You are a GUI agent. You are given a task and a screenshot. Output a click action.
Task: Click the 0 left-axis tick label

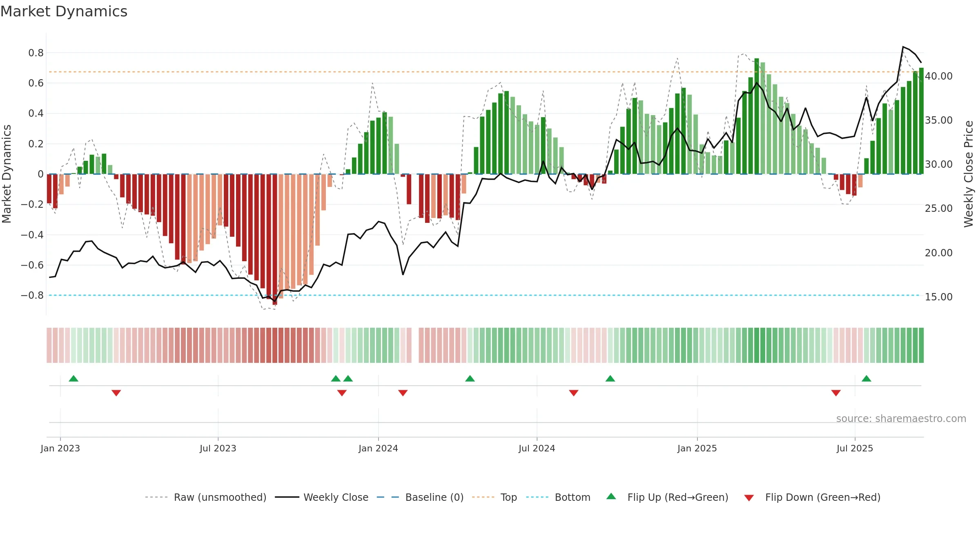pyautogui.click(x=40, y=174)
